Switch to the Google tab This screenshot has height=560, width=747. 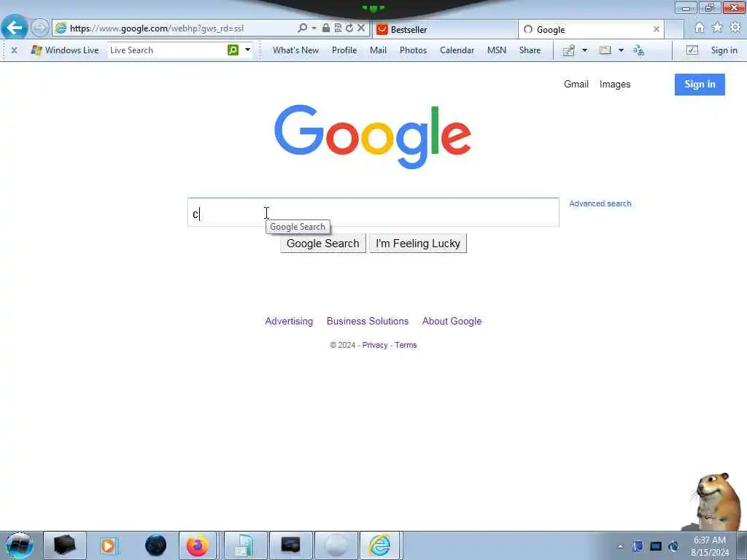591,29
